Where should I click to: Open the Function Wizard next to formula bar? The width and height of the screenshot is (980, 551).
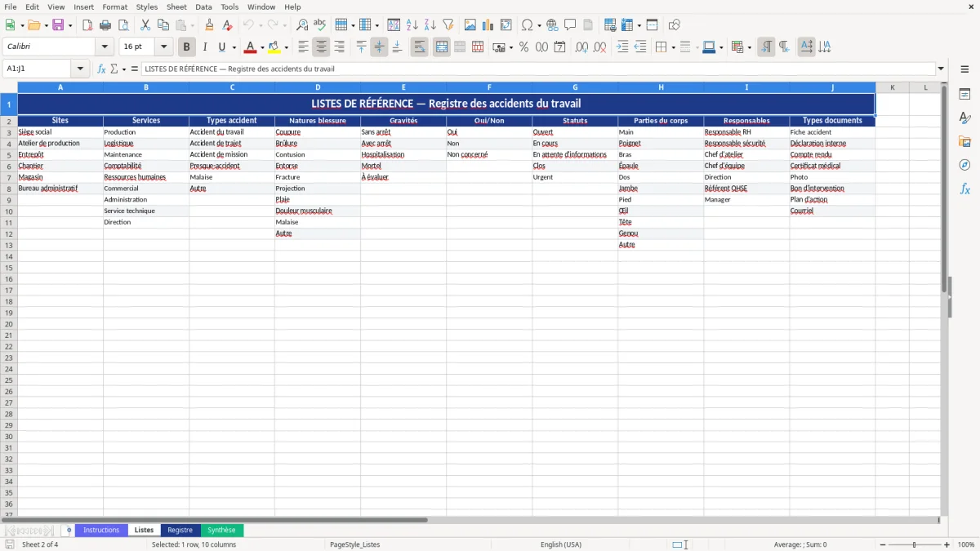[x=101, y=69]
